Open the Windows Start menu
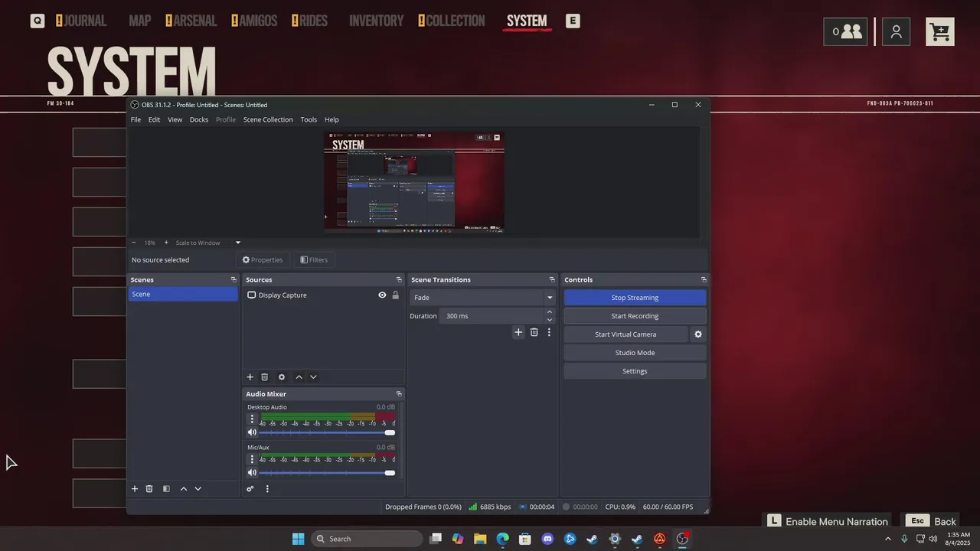 299,539
